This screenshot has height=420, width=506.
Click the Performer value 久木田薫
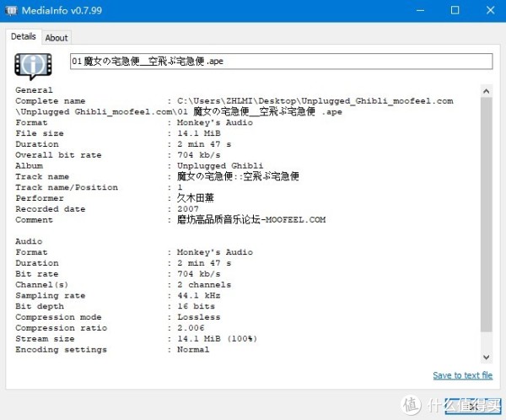point(196,198)
